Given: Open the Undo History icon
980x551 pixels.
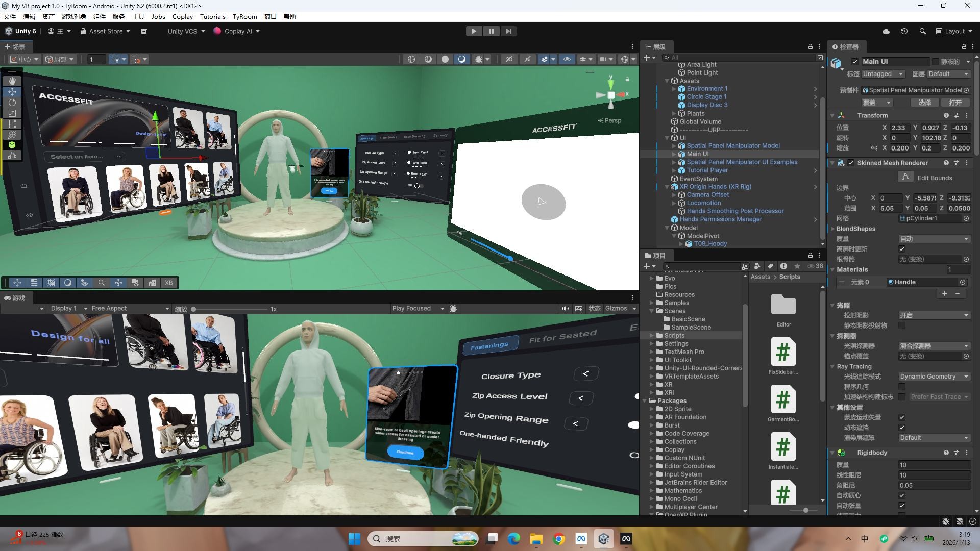Looking at the screenshot, I should point(904,31).
